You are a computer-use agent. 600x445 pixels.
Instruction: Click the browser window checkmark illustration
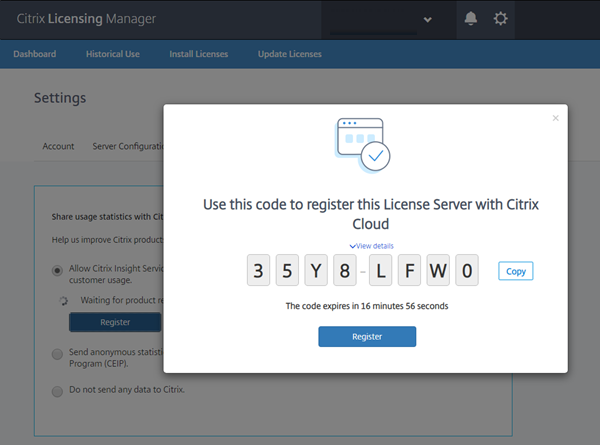click(x=362, y=145)
